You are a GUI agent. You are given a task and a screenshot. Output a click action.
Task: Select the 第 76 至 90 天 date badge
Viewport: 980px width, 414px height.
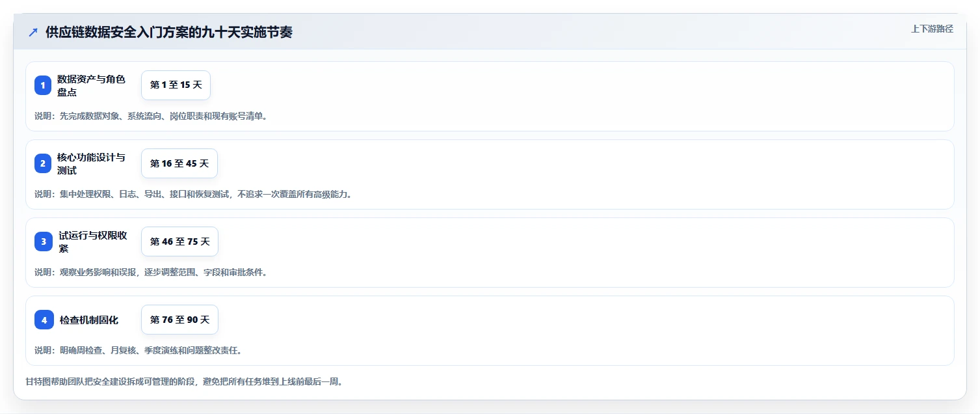coord(179,320)
